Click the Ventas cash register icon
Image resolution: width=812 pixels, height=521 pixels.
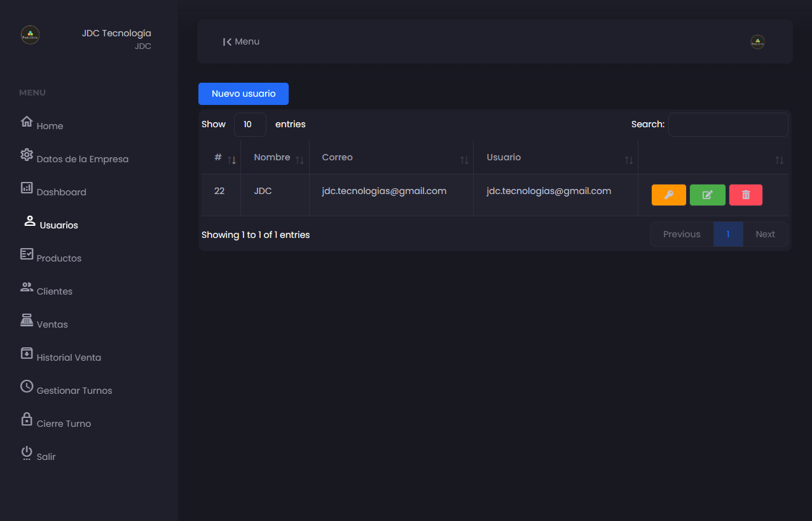click(x=27, y=320)
